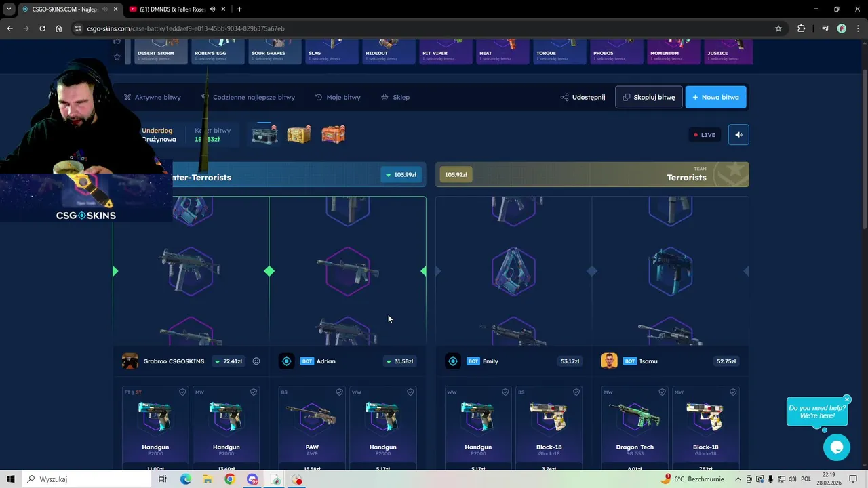Viewport: 868px width, 488px height.
Task: Click Grabroo CSGOSKINS player avatar
Action: coord(130,361)
